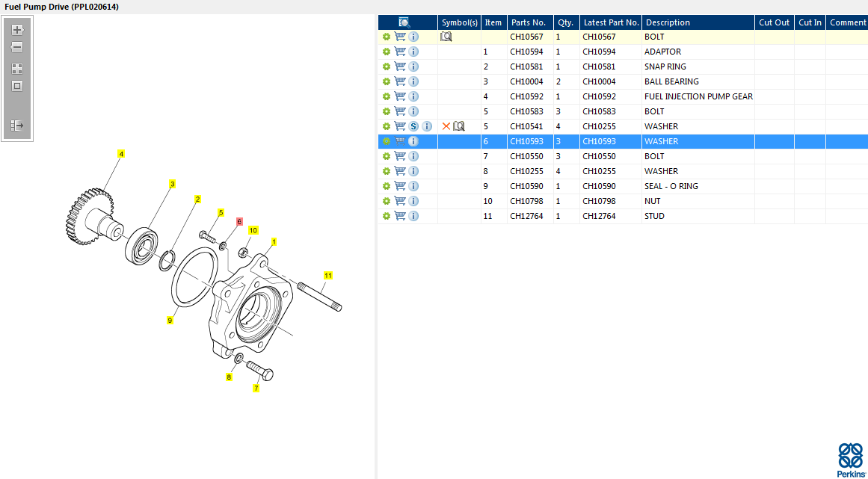Zoom out of the parts diagram

(17, 47)
